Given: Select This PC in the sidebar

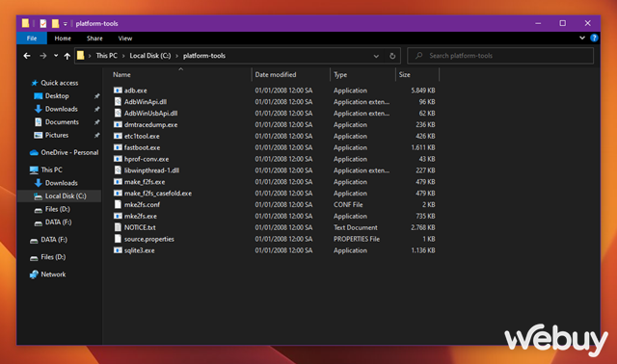Looking at the screenshot, I should (x=51, y=169).
